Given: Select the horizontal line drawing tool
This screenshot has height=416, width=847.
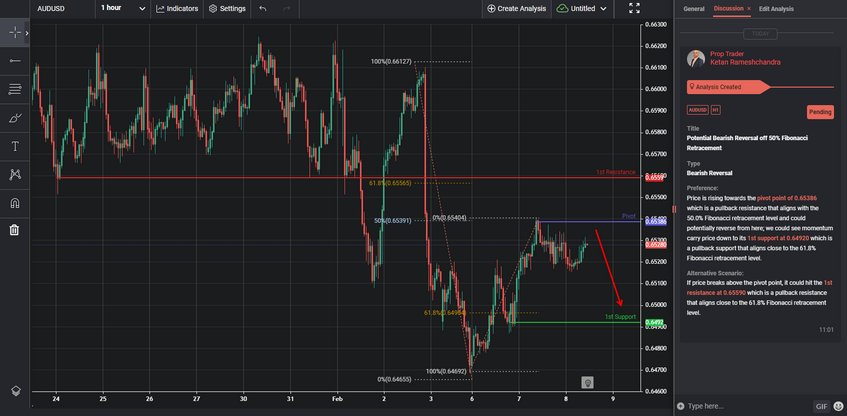Looking at the screenshot, I should point(15,61).
